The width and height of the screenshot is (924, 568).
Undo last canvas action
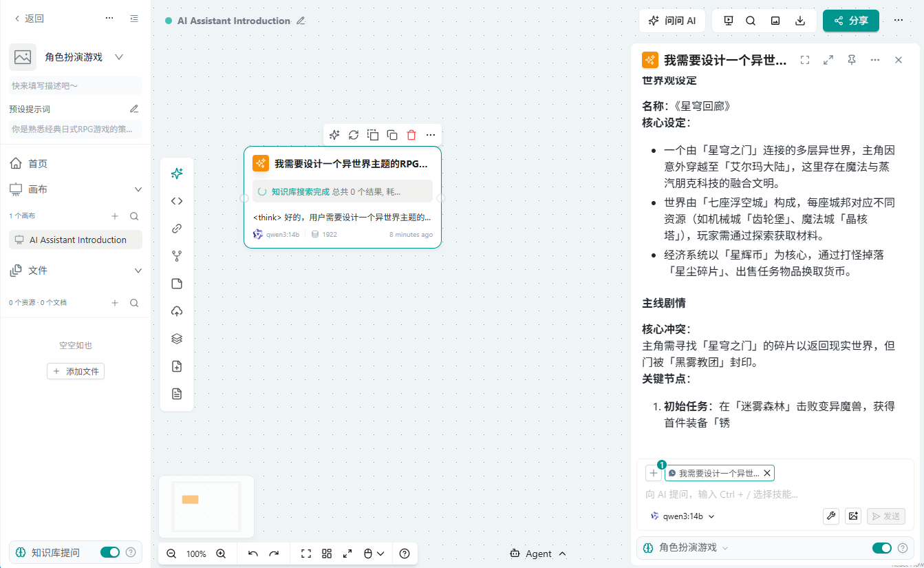[253, 554]
